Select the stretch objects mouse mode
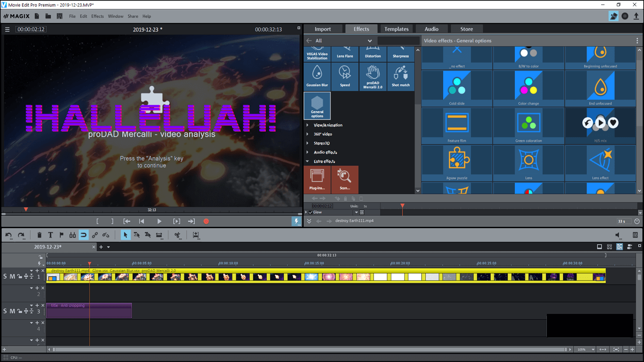Image resolution: width=644 pixels, height=362 pixels. coord(159,235)
